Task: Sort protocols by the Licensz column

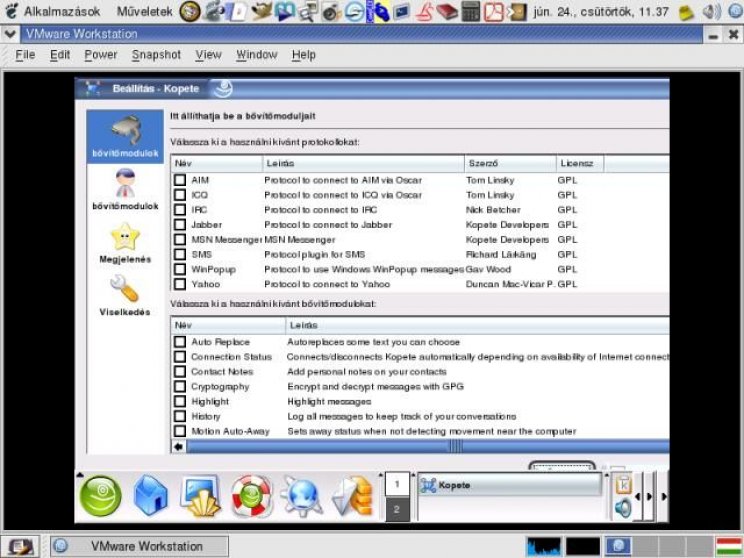Action: 580,164
